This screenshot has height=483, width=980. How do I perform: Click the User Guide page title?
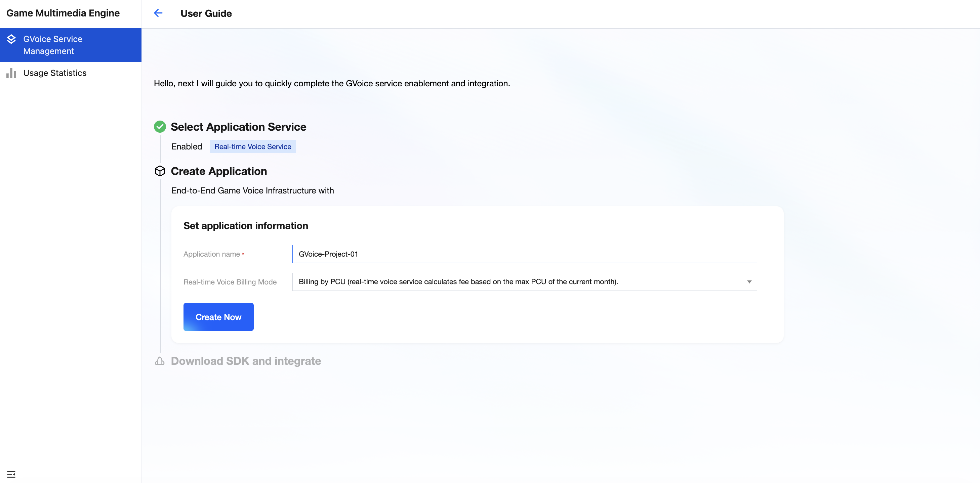pos(206,13)
